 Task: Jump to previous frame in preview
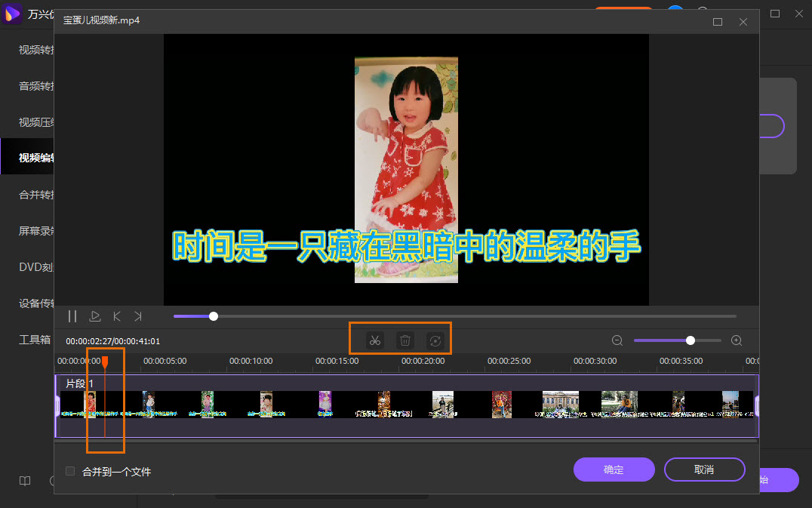coord(116,316)
